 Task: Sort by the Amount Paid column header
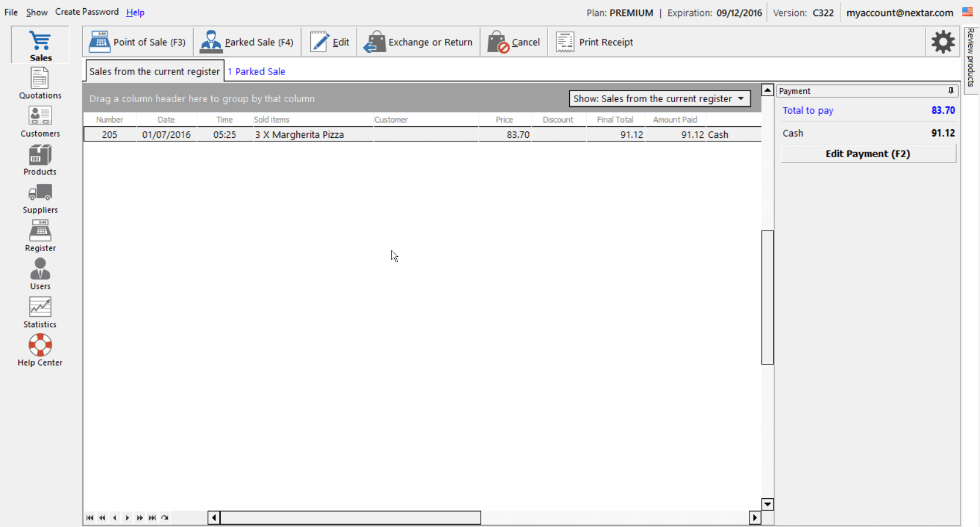(x=675, y=120)
